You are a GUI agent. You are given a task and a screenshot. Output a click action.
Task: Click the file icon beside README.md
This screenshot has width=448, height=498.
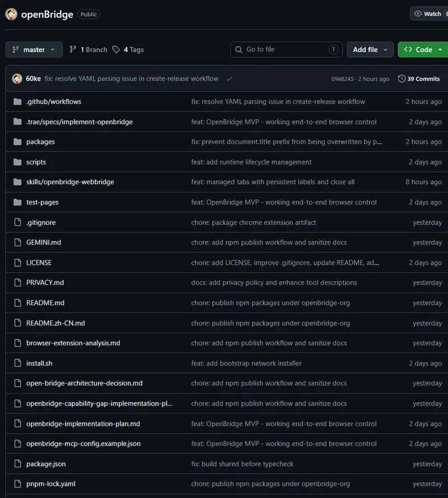tap(18, 303)
